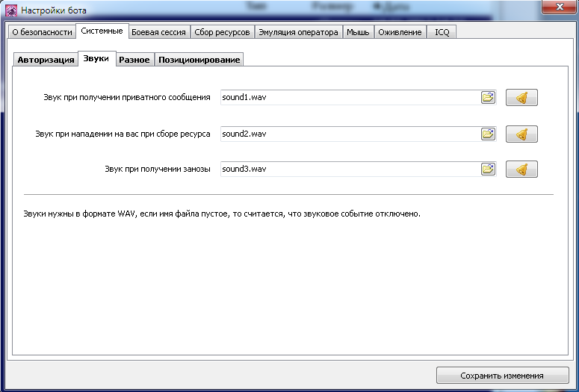Open the Позиционирование sub-tab
Image resolution: width=579 pixels, height=392 pixels.
199,60
